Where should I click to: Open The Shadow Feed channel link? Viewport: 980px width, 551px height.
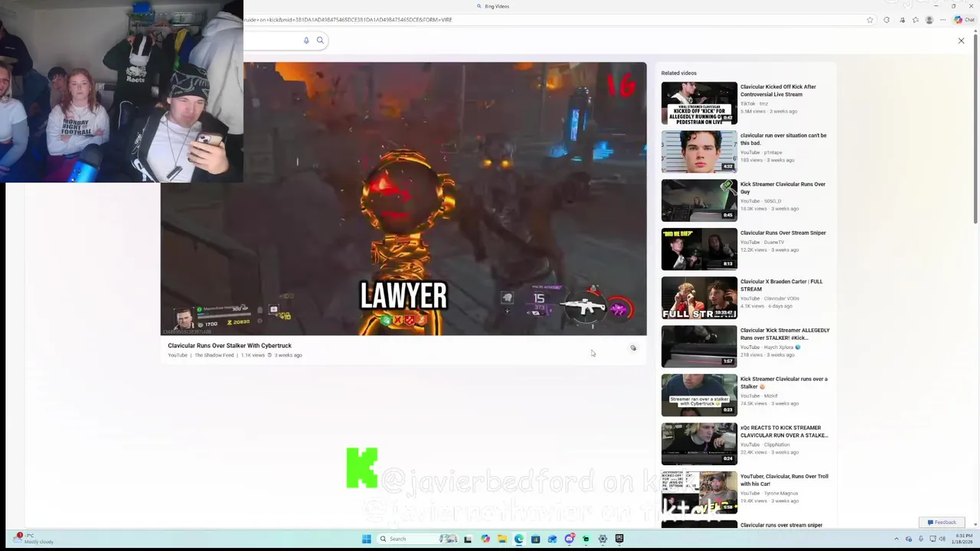tap(214, 355)
